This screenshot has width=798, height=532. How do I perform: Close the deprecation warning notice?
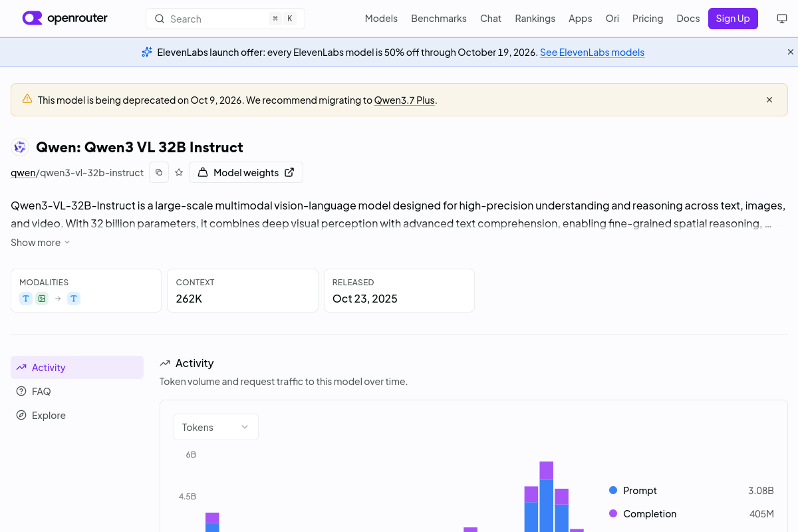(769, 100)
